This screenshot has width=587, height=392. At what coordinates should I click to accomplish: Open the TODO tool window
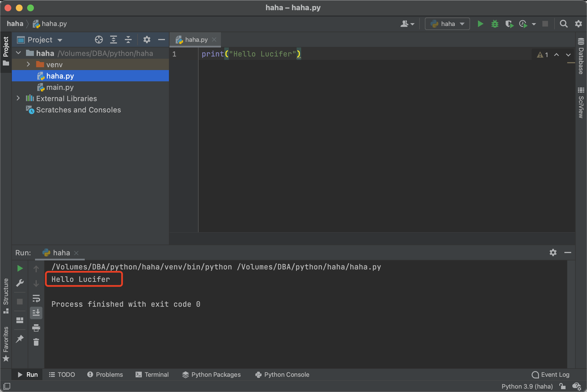(x=62, y=374)
